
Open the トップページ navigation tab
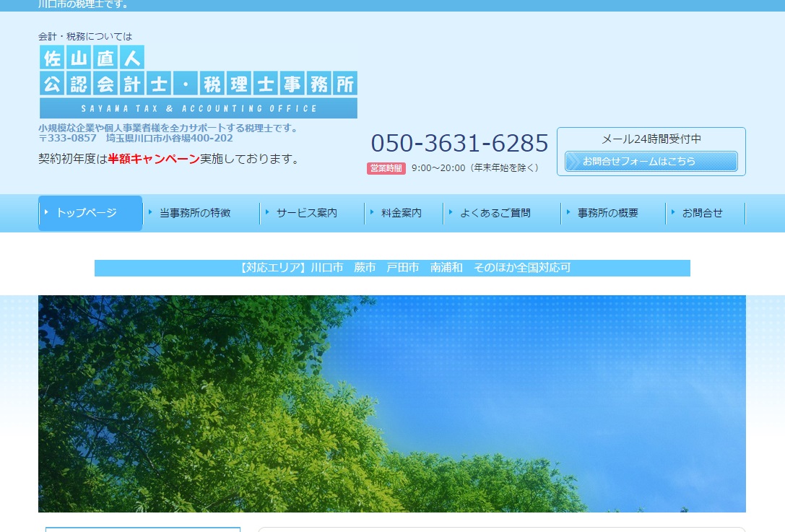tap(90, 213)
